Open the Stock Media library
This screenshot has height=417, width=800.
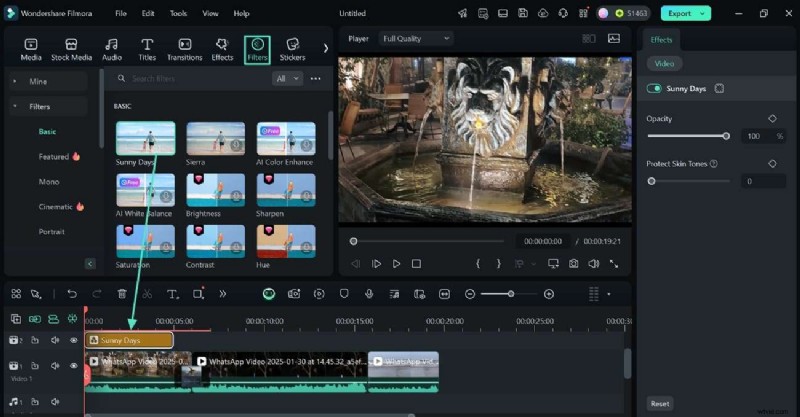71,50
